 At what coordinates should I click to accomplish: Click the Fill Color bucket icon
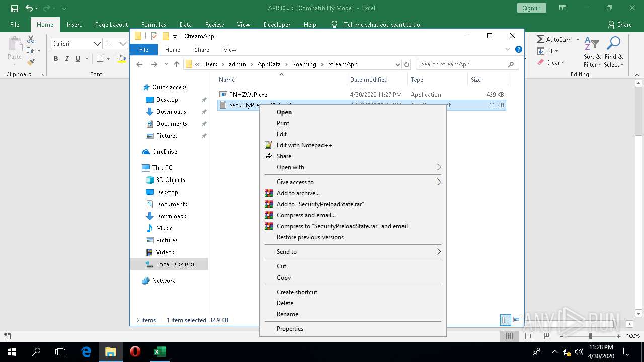(x=122, y=59)
